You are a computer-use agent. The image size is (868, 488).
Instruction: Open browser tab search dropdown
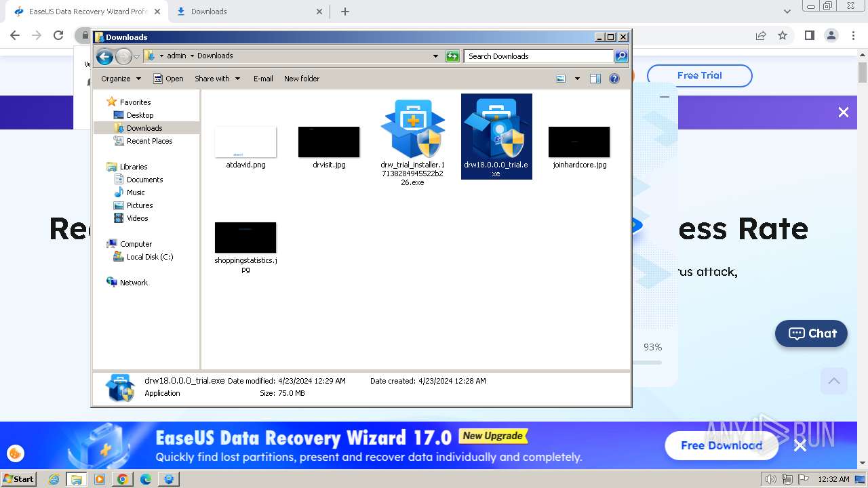tap(787, 12)
